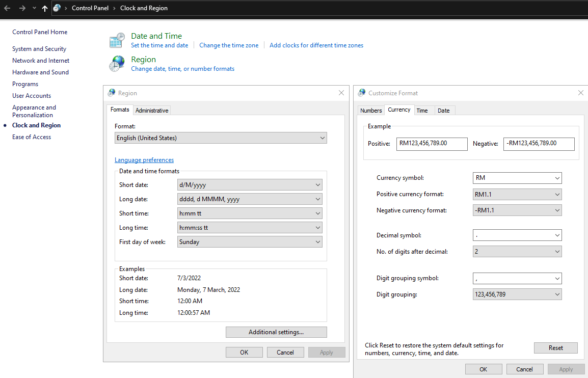Click the Customize Format title globe icon
Image resolution: width=588 pixels, height=378 pixels.
[x=362, y=93]
